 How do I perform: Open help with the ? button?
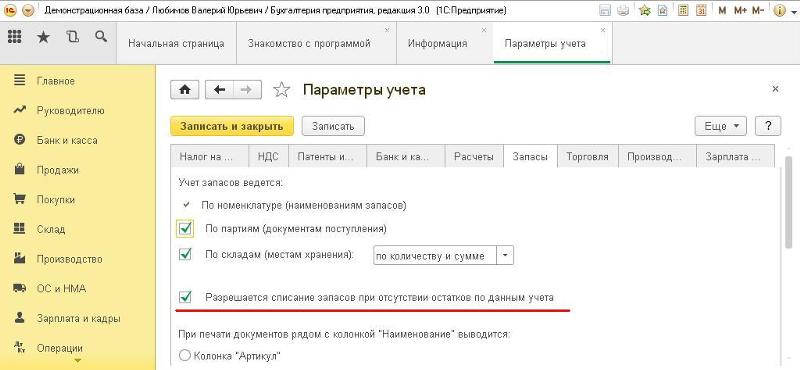click(x=768, y=126)
